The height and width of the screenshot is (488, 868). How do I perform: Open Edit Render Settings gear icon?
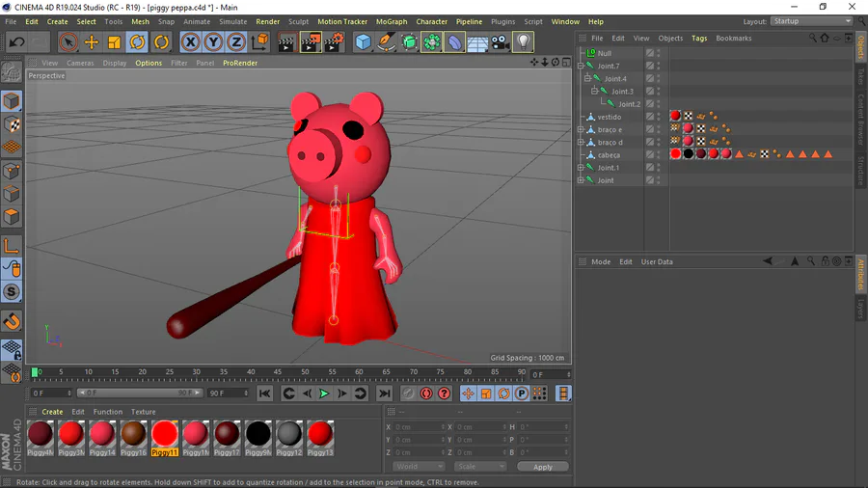point(334,42)
